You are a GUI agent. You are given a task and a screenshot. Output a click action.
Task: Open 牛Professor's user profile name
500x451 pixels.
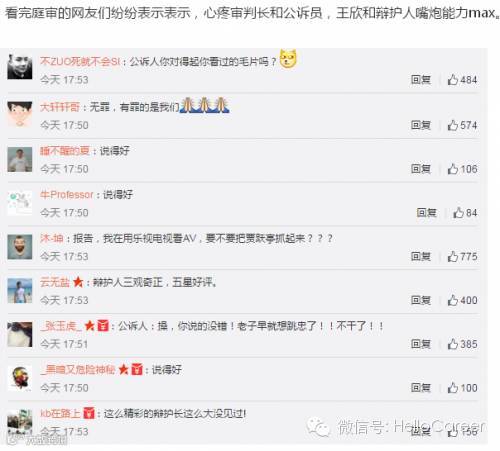(x=67, y=194)
